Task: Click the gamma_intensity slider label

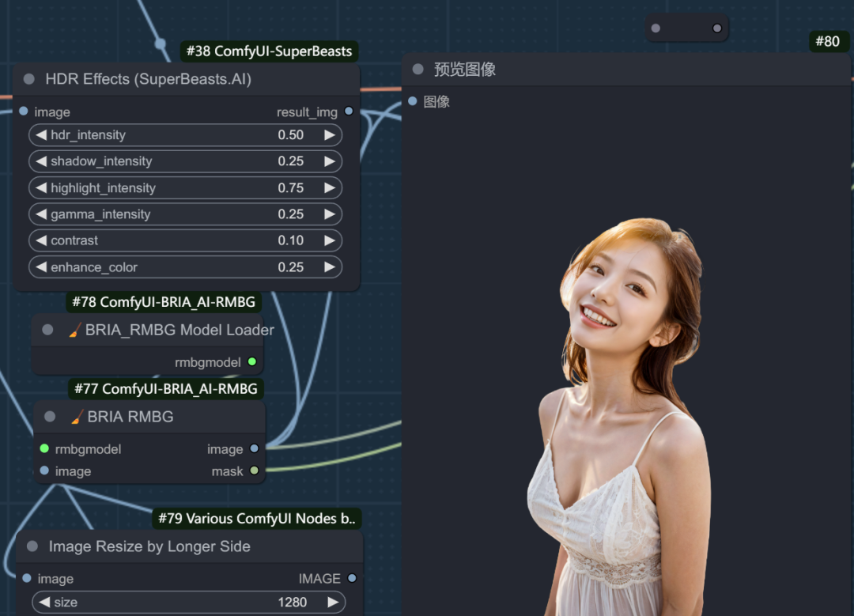Action: point(100,214)
